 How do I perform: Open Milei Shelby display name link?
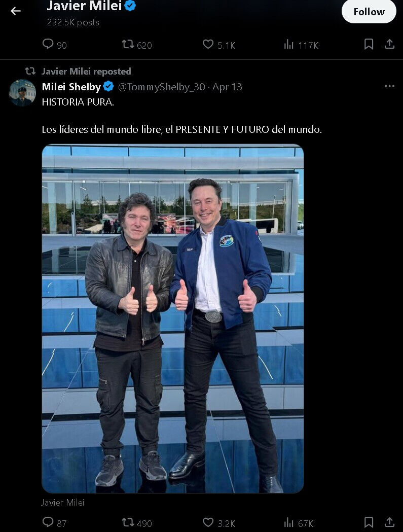[71, 87]
